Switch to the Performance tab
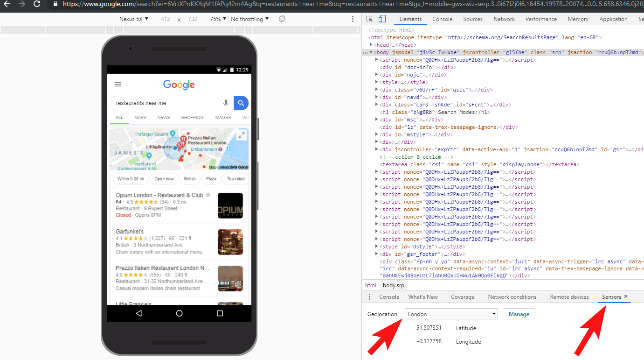This screenshot has height=360, width=644. (x=541, y=19)
